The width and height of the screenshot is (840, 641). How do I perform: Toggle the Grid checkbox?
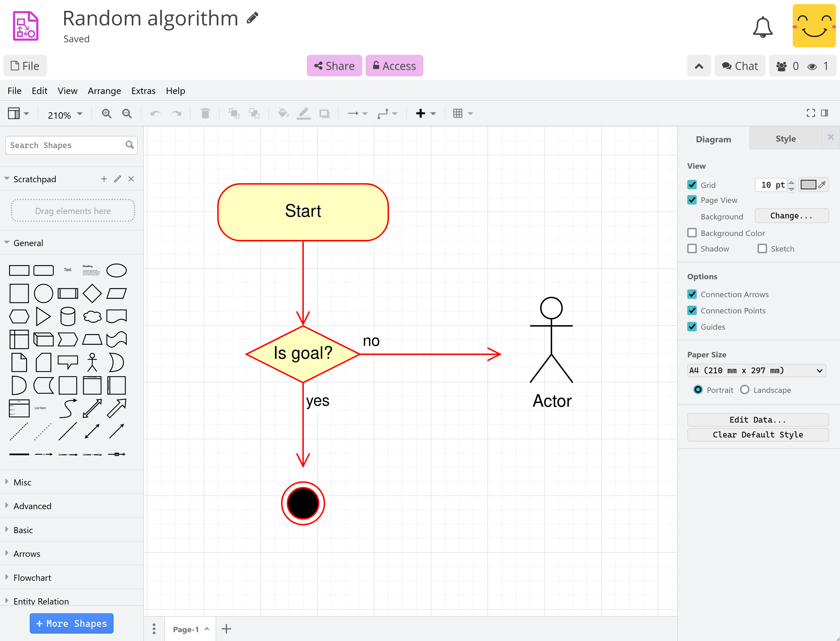coord(693,185)
